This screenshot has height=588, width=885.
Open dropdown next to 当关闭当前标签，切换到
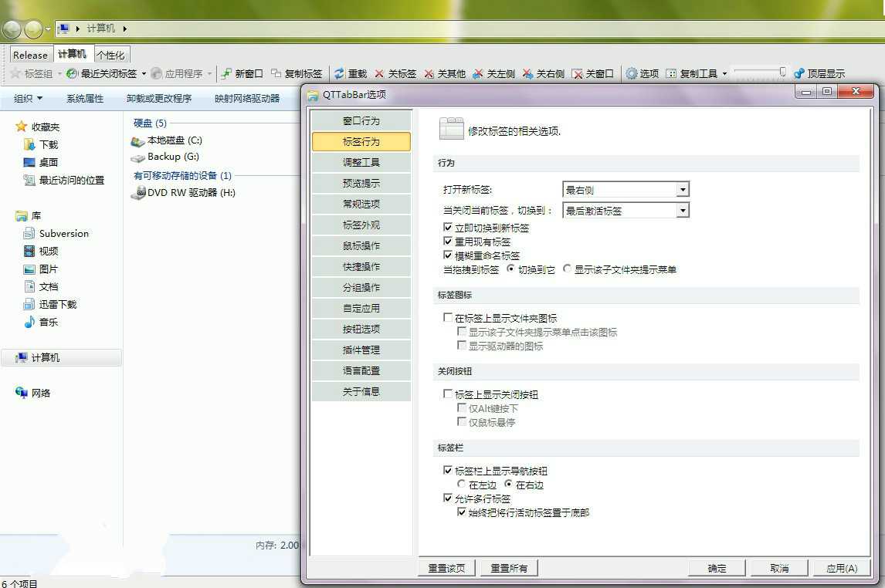(681, 210)
